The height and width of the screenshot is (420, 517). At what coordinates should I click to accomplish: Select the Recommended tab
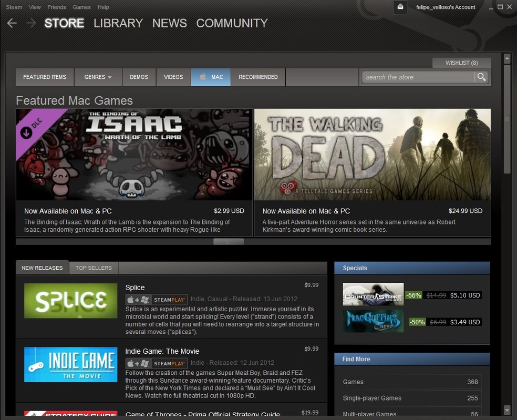pos(258,77)
